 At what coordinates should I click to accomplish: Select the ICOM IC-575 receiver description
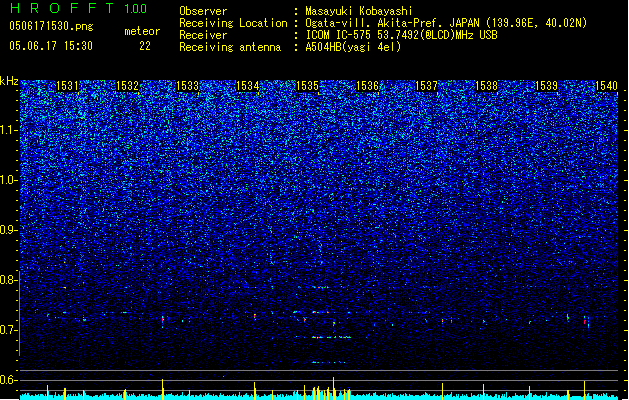[x=401, y=35]
